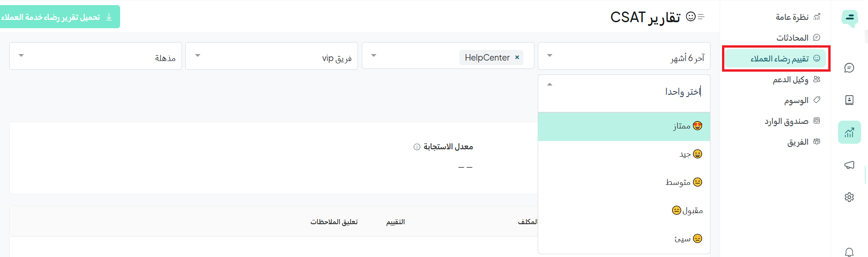
Task: Select the ممتاز rating option
Action: 624,126
